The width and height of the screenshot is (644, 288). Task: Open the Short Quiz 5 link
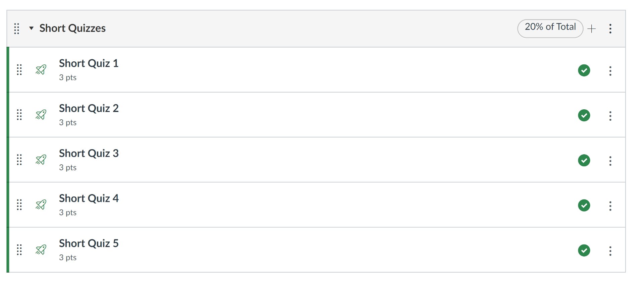point(89,243)
